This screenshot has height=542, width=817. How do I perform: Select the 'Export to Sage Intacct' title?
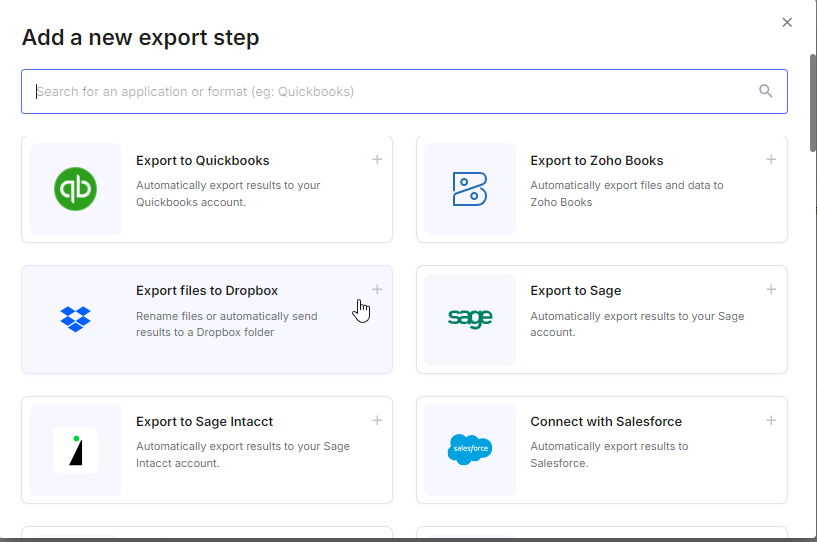(204, 422)
